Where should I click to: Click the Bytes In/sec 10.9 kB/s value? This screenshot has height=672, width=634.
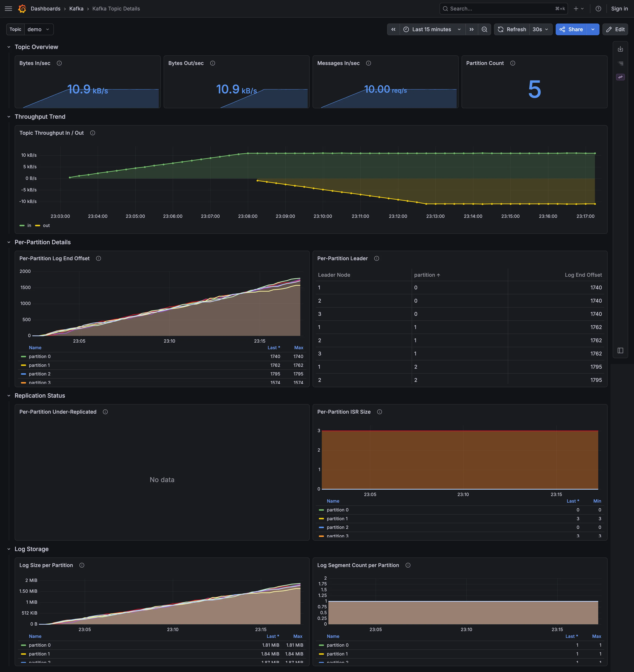[x=88, y=90]
